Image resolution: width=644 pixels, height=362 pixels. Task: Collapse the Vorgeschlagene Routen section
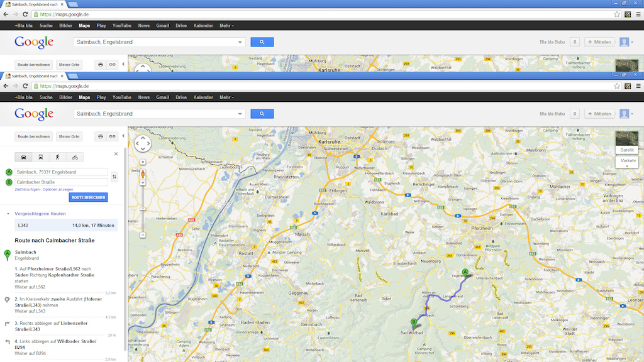coord(8,214)
